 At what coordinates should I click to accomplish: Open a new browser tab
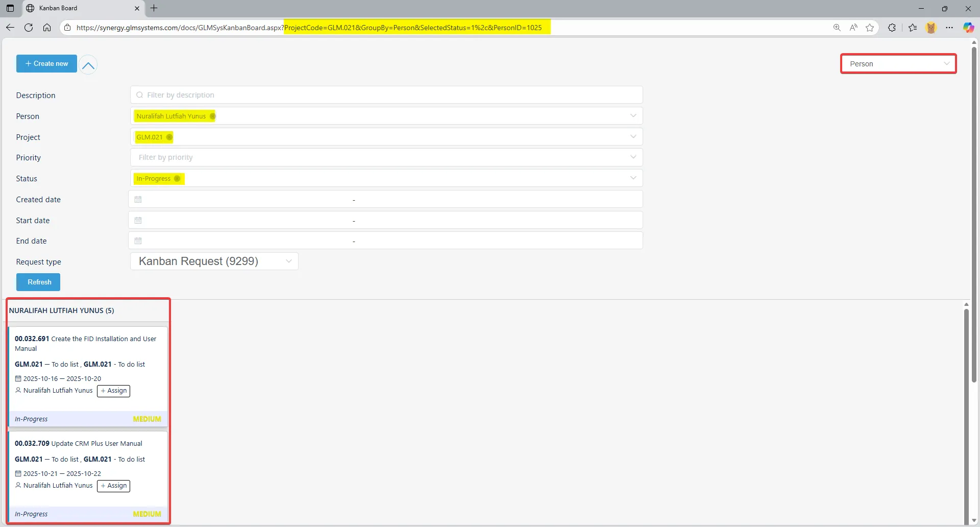click(154, 8)
